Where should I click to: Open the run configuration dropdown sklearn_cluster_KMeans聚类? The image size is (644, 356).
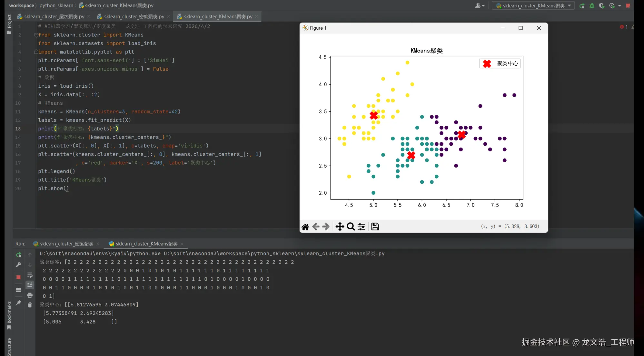[x=533, y=6]
